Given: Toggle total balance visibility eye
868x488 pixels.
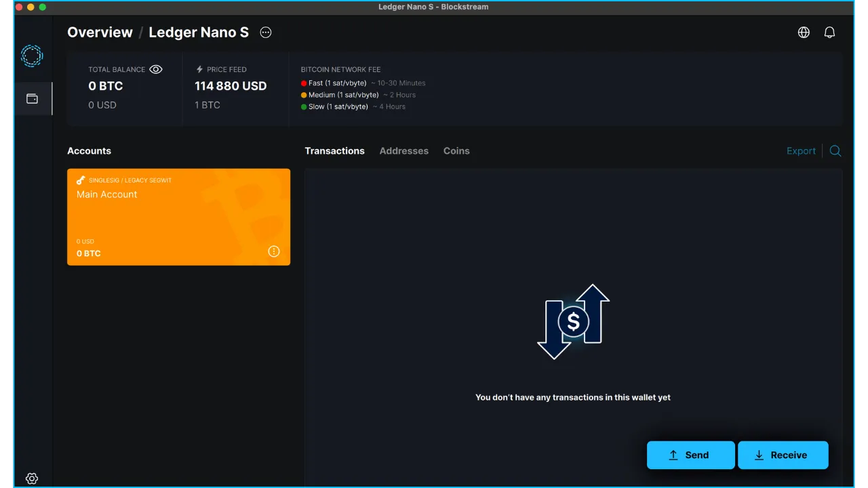Looking at the screenshot, I should coord(156,69).
